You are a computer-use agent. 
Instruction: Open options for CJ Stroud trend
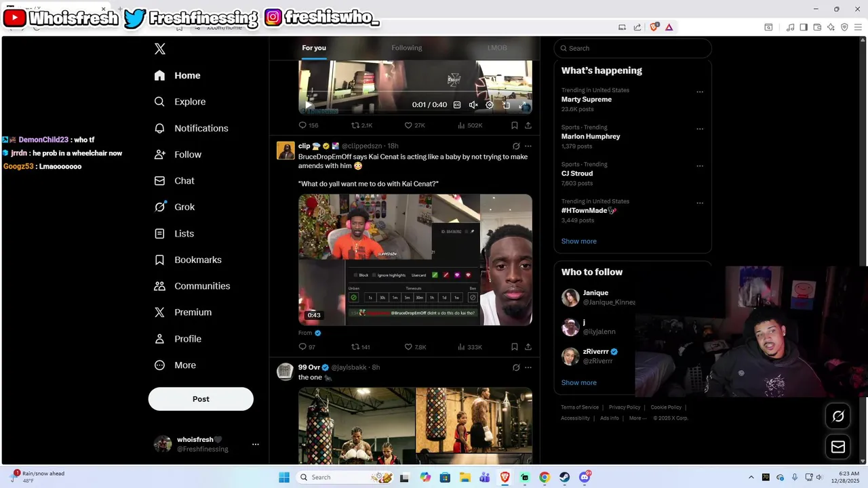pos(700,166)
